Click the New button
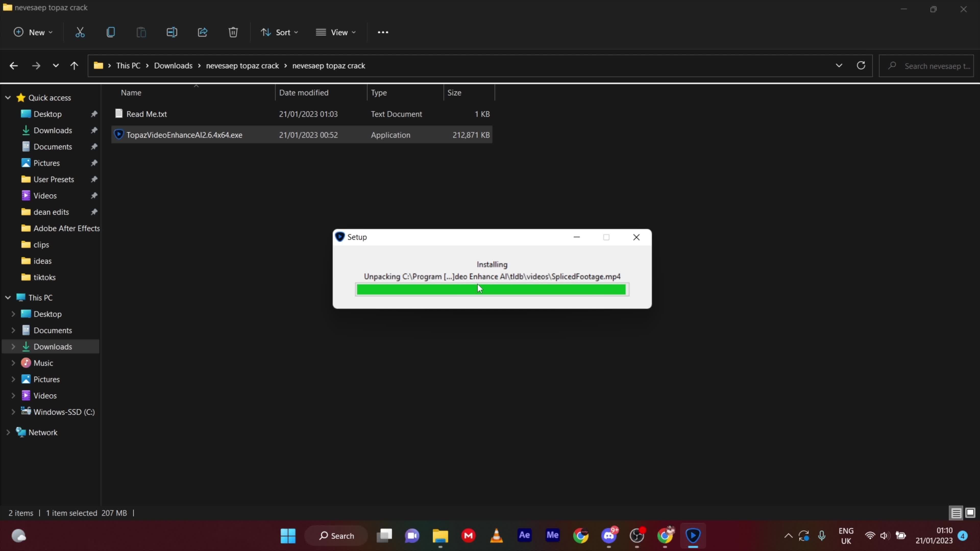The width and height of the screenshot is (980, 551). pos(33,32)
